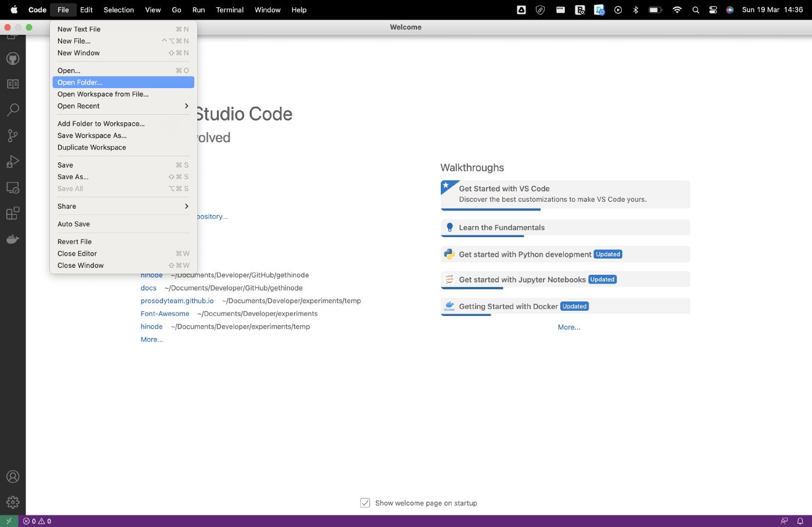The width and height of the screenshot is (812, 527).
Task: Open recent hinode in GitHub/gethinode
Action: coord(151,275)
